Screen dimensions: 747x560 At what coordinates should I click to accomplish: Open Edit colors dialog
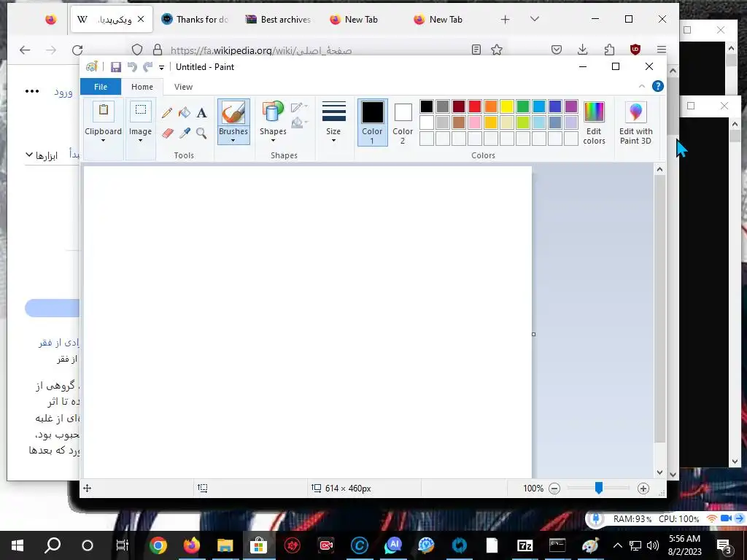tap(594, 122)
